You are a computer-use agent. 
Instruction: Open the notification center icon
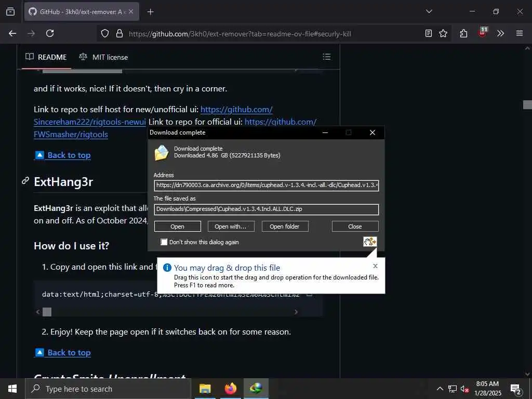coord(516,389)
